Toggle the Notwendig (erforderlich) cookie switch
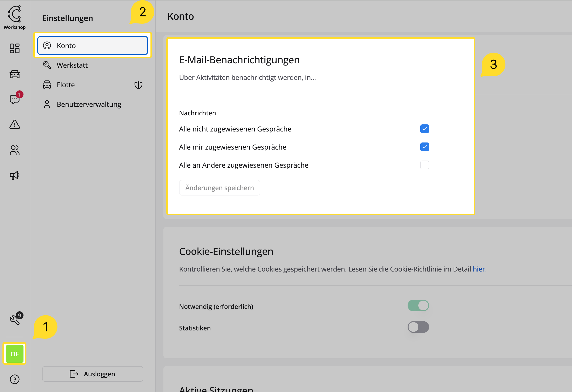This screenshot has height=392, width=572. (418, 306)
